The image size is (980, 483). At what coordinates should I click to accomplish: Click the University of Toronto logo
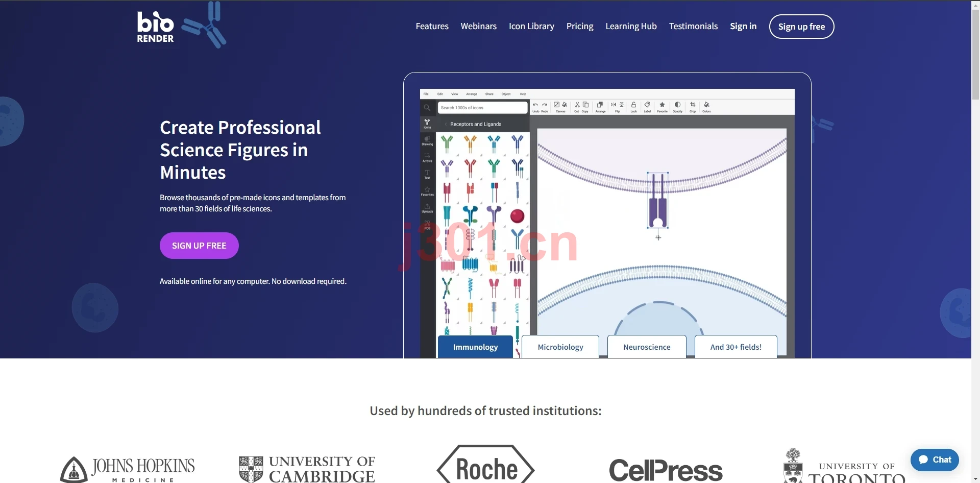(845, 466)
